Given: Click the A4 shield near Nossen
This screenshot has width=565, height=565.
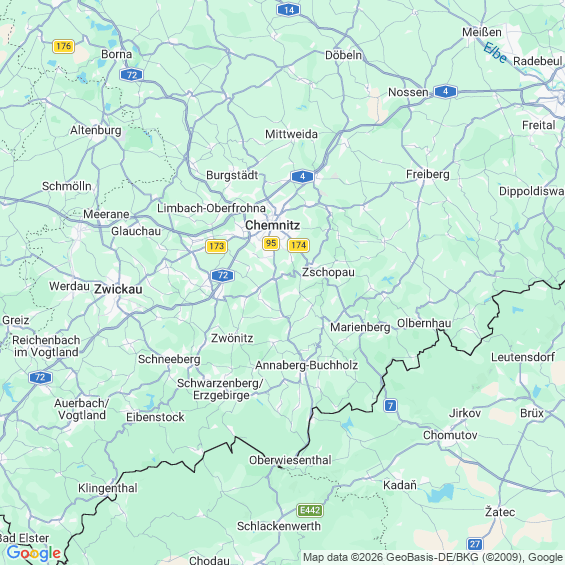Looking at the screenshot, I should (x=445, y=92).
